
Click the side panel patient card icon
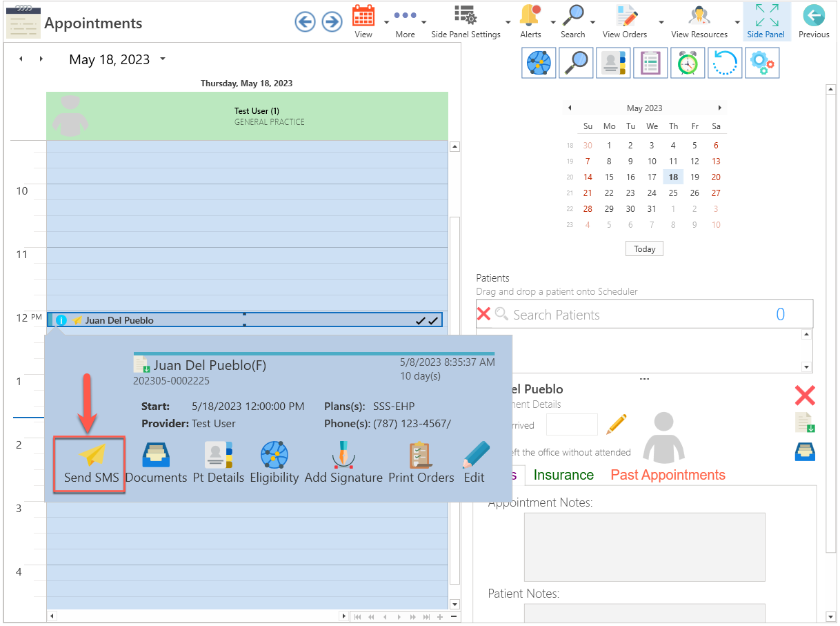pos(613,63)
